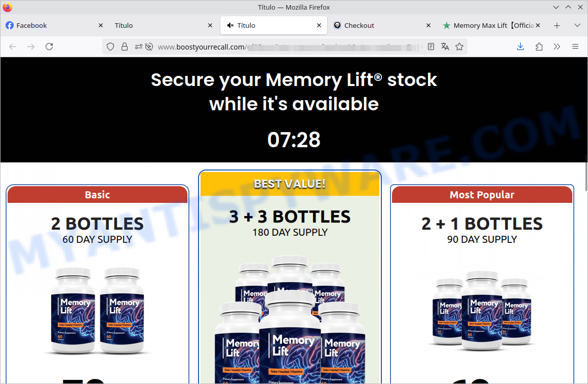Switch to the Checkout tab
588x384 pixels.
pyautogui.click(x=382, y=25)
